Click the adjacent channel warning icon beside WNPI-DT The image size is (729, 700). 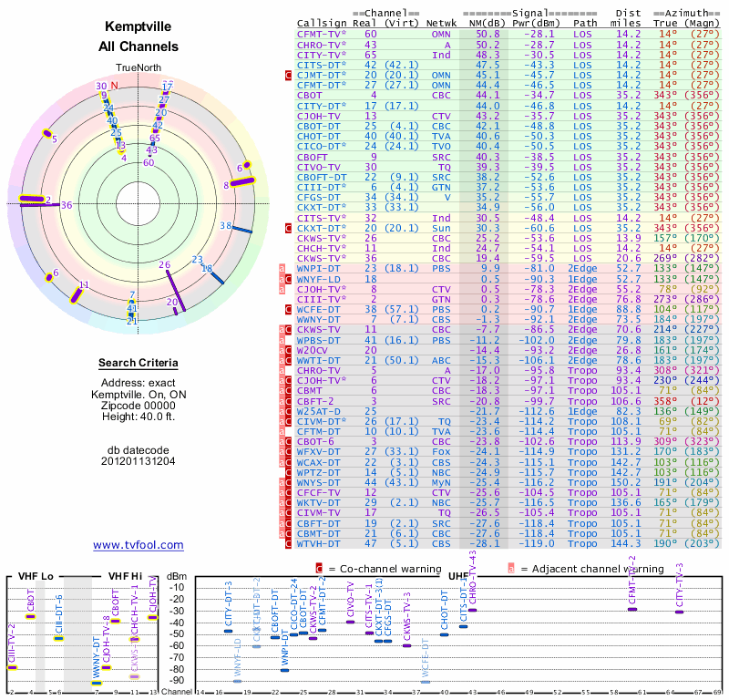tap(282, 269)
